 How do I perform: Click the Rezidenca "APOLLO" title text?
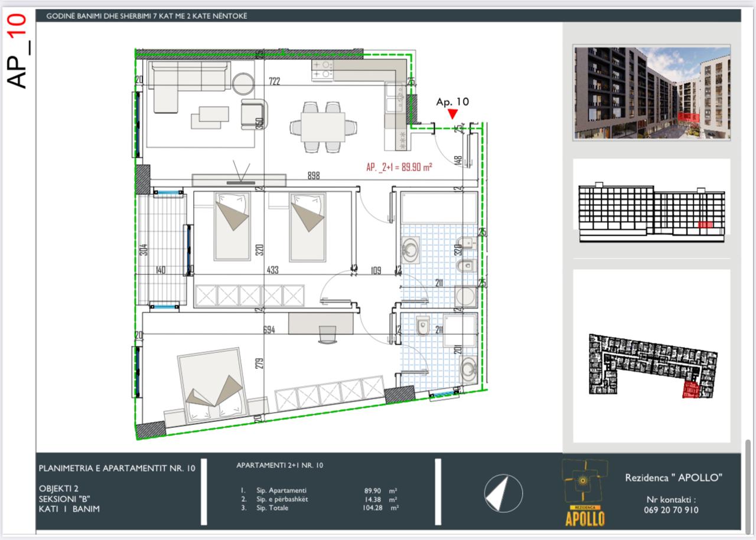(673, 477)
